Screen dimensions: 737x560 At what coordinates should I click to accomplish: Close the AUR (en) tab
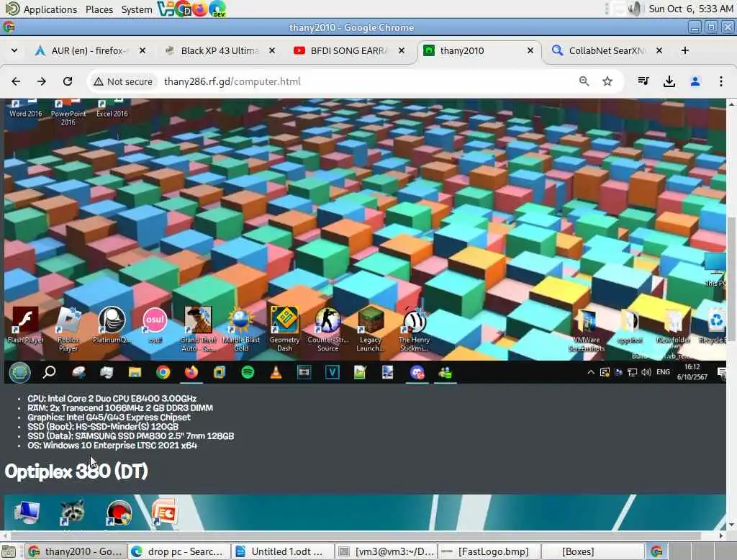pyautogui.click(x=143, y=50)
